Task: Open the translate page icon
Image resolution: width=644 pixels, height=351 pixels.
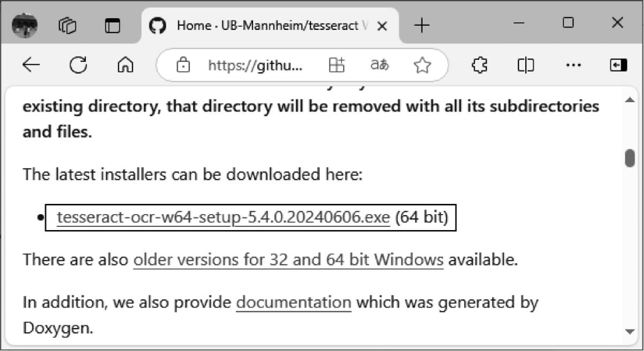Action: (x=379, y=65)
